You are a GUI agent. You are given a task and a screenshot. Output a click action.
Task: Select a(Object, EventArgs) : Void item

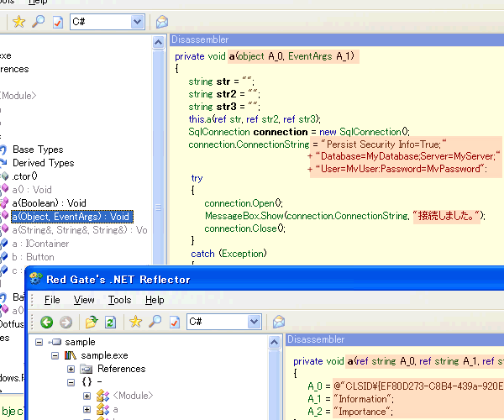click(72, 217)
